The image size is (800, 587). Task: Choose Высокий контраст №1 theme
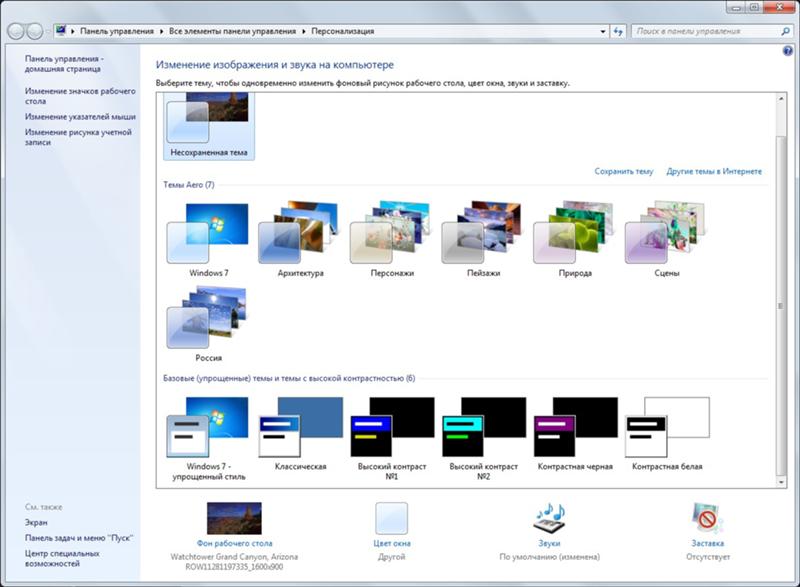392,439
